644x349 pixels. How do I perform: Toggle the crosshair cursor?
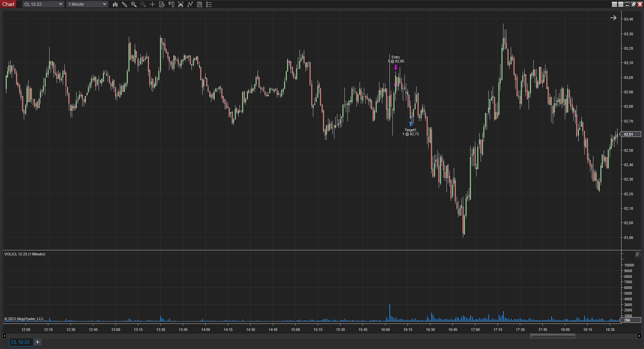153,4
